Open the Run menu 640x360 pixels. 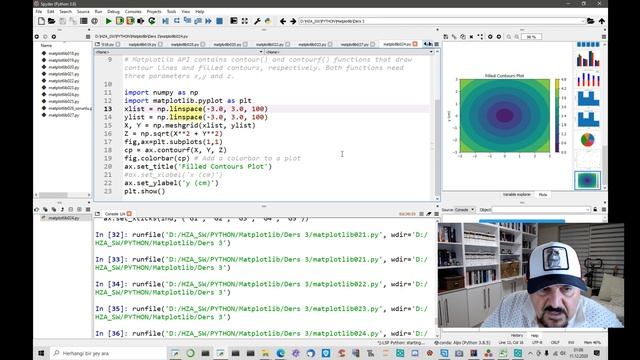click(98, 11)
